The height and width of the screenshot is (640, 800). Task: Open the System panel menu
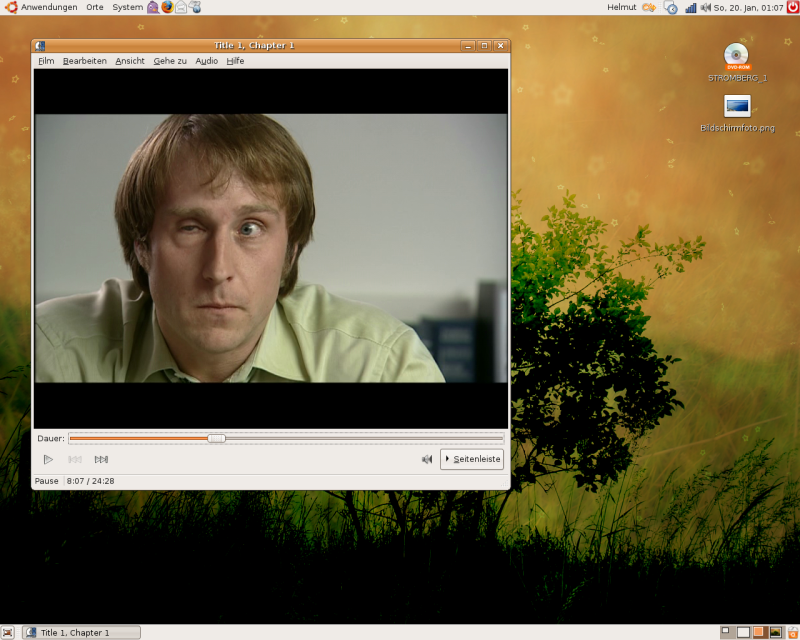[x=128, y=7]
